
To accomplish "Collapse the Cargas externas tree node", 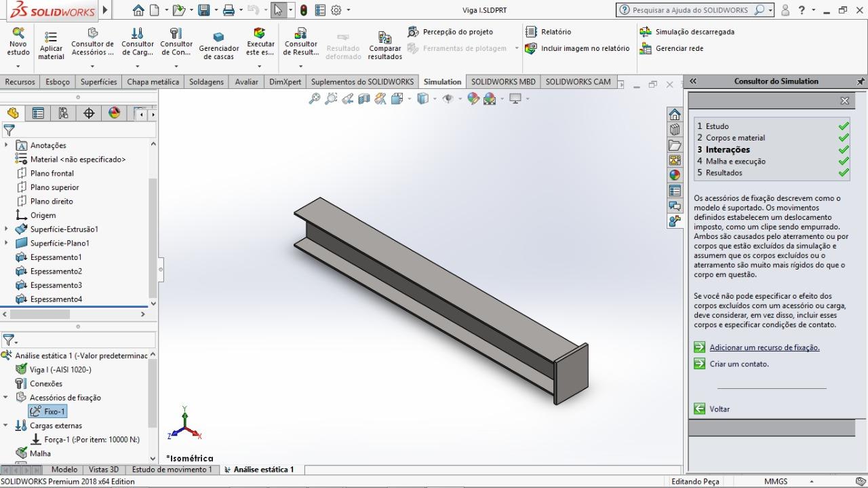I will pos(6,426).
